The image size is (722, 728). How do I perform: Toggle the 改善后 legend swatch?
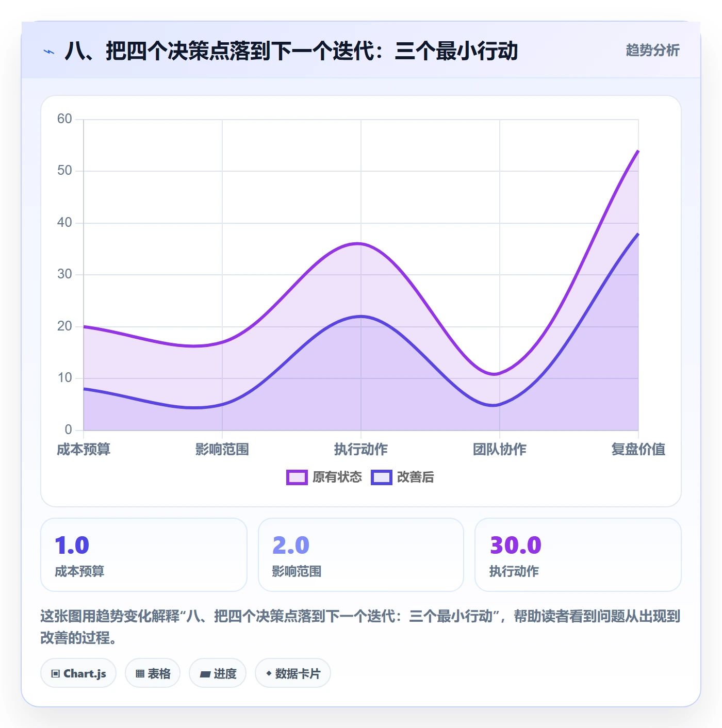tap(382, 477)
